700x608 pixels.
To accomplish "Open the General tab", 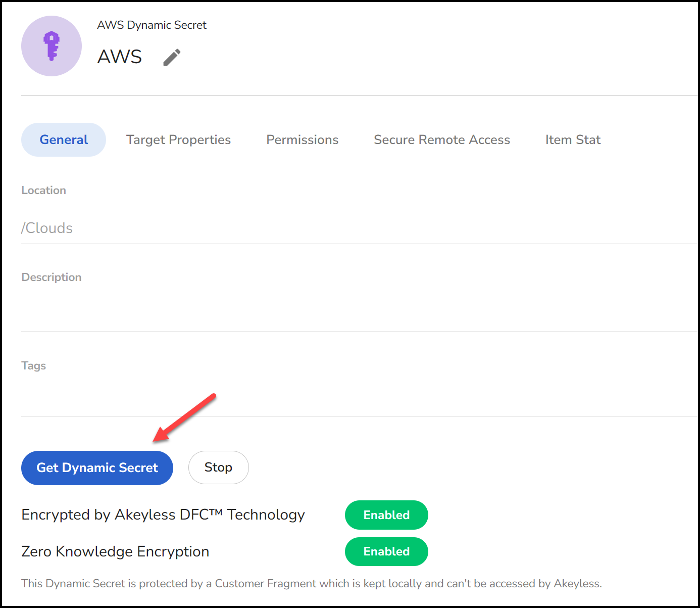I will 64,139.
